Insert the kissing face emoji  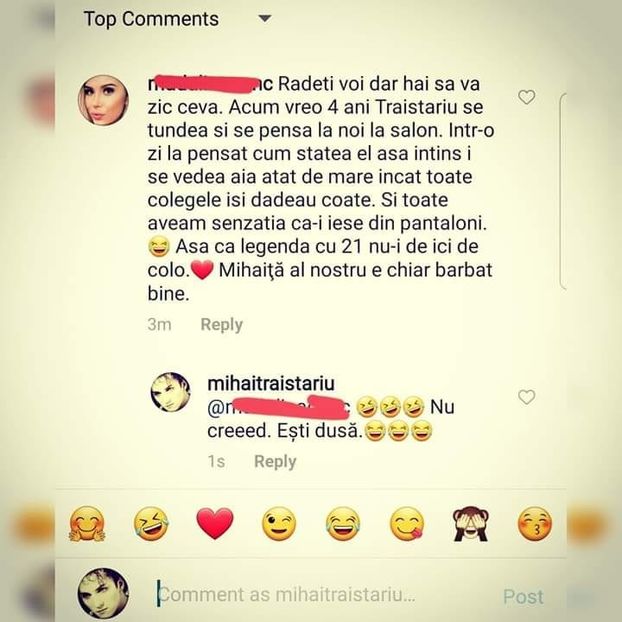coord(535,524)
